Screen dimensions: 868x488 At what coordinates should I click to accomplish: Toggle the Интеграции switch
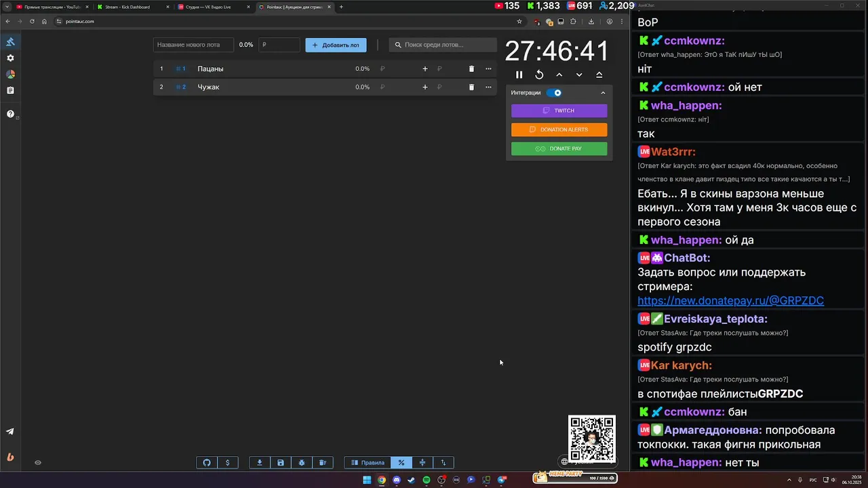pyautogui.click(x=555, y=93)
